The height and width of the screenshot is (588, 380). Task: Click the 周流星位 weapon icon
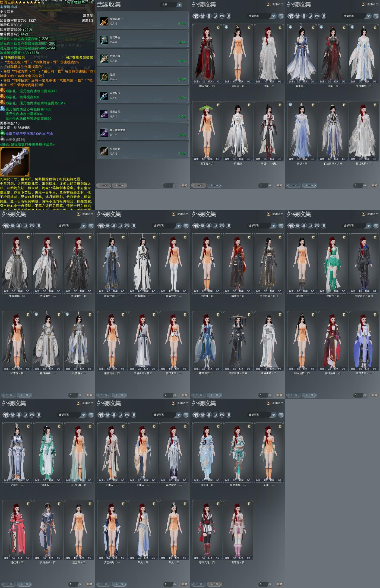tap(104, 95)
